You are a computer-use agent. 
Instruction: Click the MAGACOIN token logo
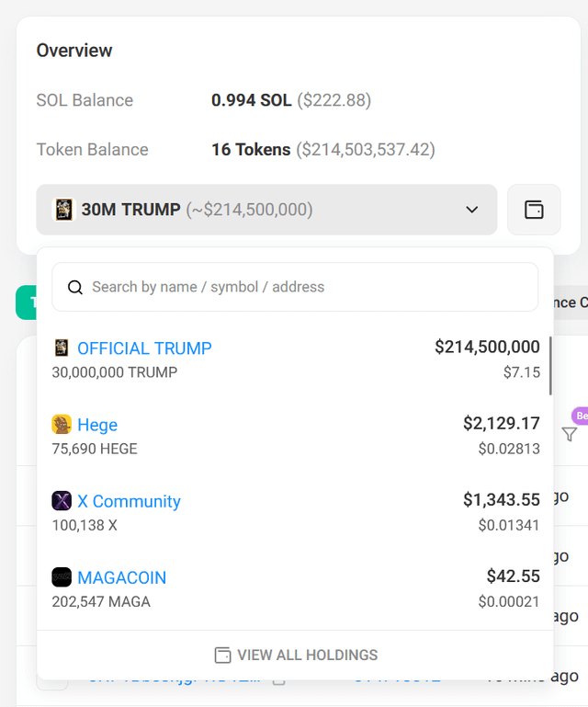62,577
